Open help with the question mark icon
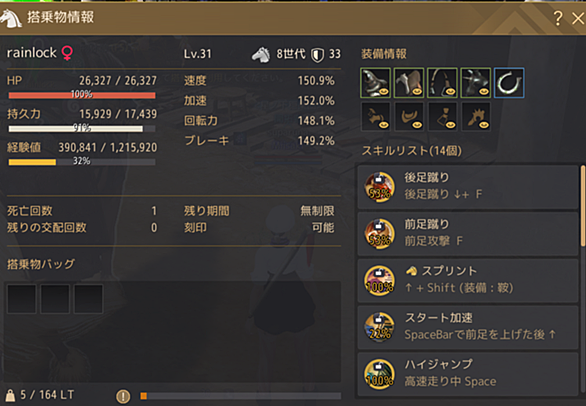This screenshot has width=586, height=406. click(558, 18)
